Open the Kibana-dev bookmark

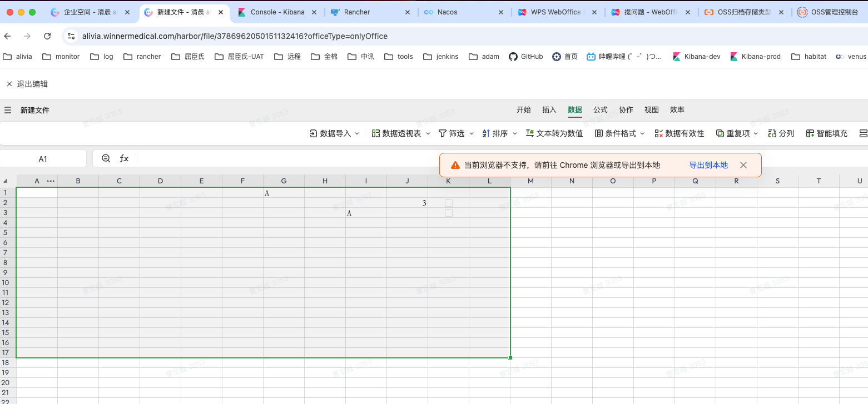(697, 57)
